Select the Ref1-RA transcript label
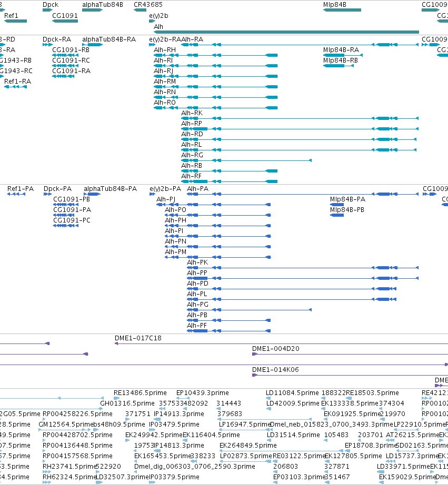Viewport: 448px width, 485px height. [18, 82]
